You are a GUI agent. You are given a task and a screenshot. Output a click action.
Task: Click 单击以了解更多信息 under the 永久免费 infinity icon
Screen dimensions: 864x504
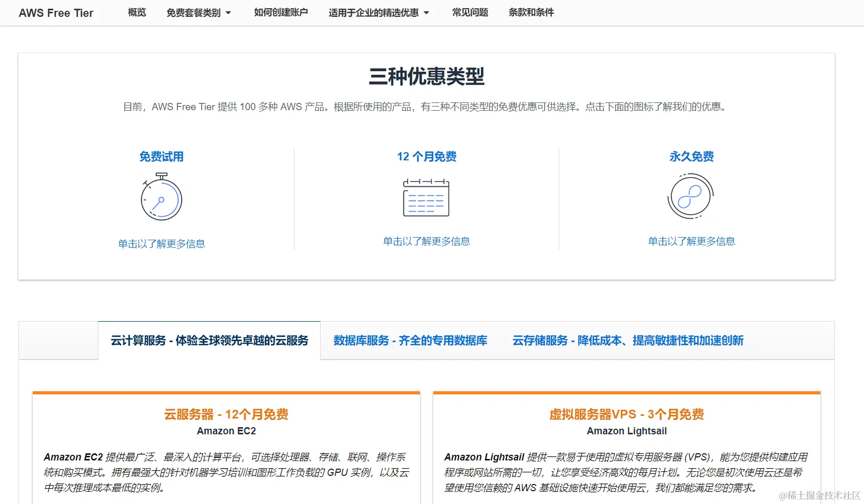(691, 241)
